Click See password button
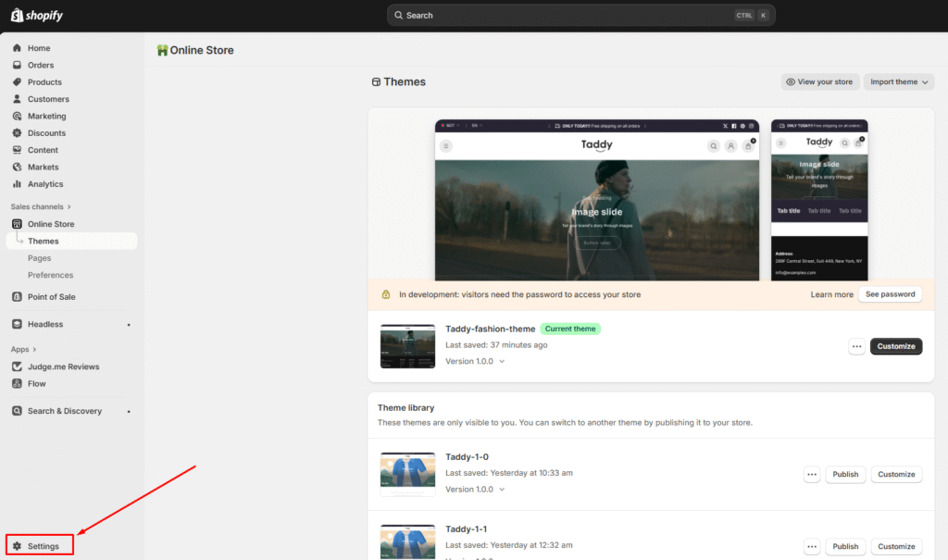 pyautogui.click(x=890, y=294)
